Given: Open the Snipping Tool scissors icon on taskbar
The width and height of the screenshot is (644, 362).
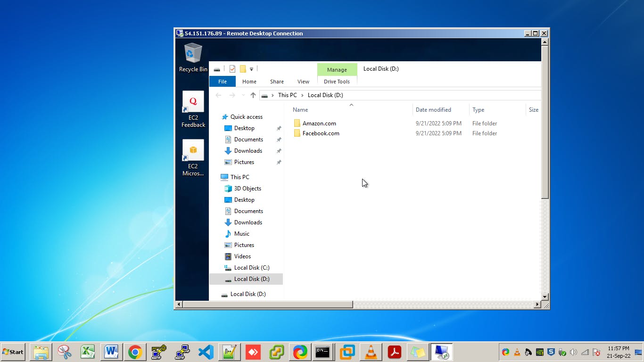Looking at the screenshot, I should pos(64,352).
